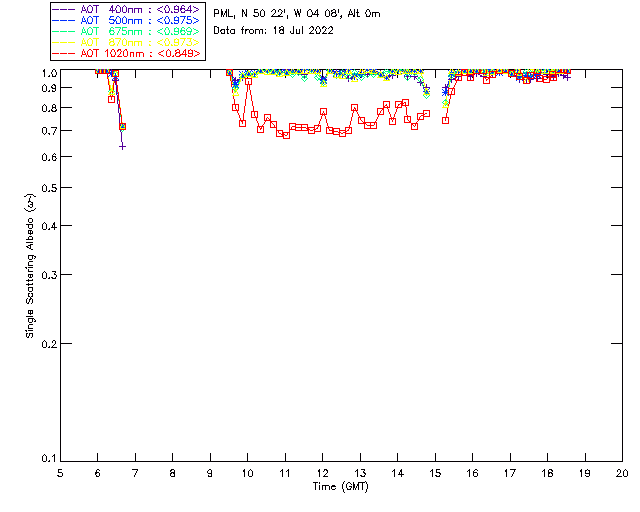Click the x-axis tick label 9

210,473
